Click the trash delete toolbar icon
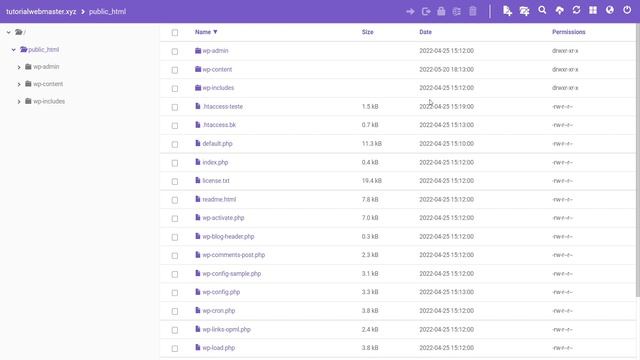This screenshot has width=640, height=360. tap(473, 11)
